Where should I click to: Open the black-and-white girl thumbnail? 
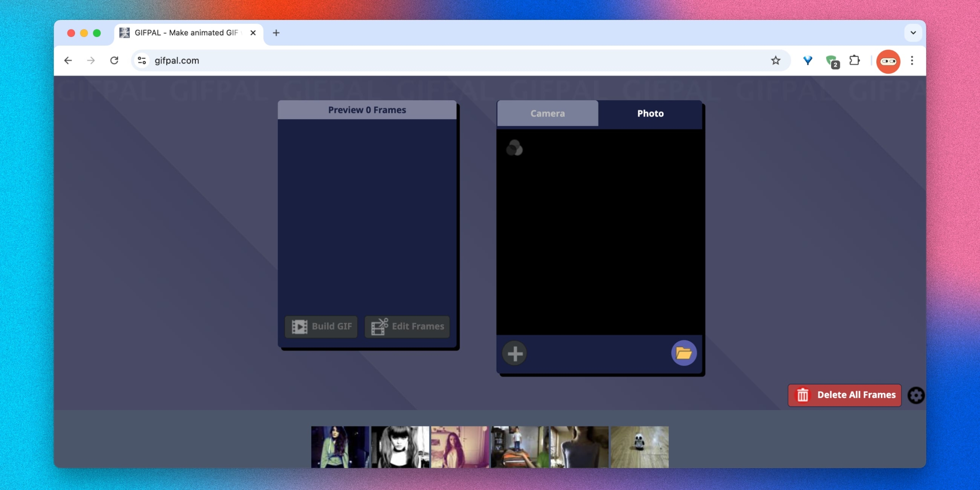tap(400, 447)
